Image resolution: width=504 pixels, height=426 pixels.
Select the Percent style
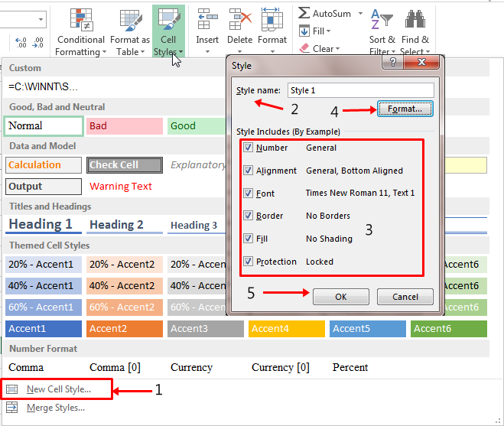point(350,367)
